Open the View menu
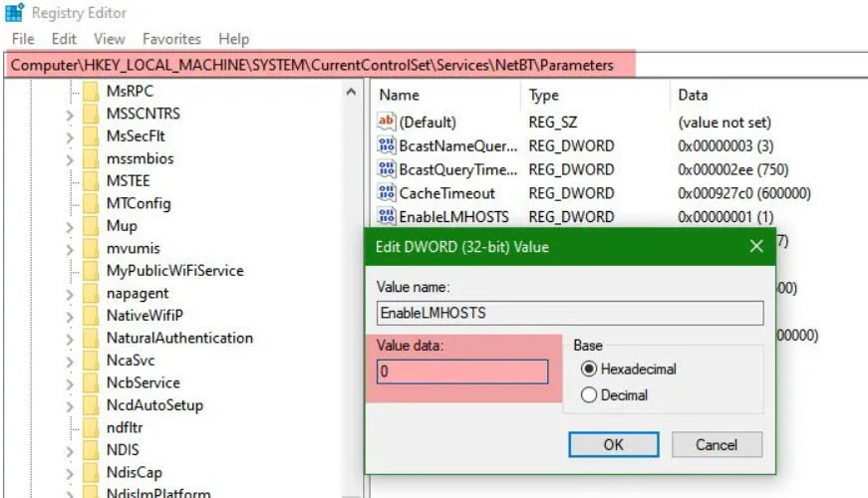This screenshot has height=498, width=868. 109,39
